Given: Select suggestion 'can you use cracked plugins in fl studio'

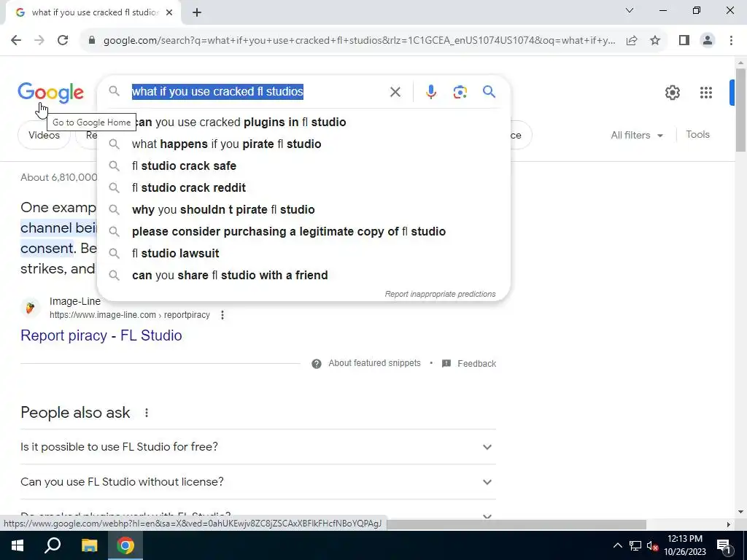Looking at the screenshot, I should pos(303,122).
